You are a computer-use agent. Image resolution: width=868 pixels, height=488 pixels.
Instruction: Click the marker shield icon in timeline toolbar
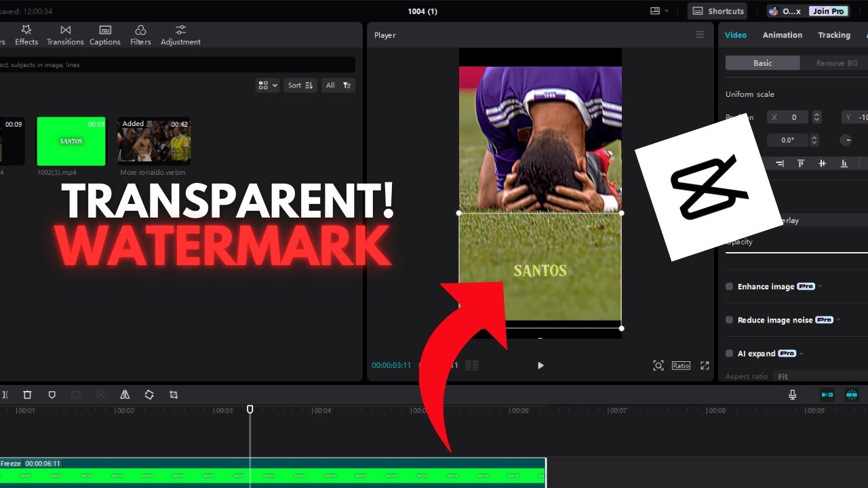tap(52, 394)
